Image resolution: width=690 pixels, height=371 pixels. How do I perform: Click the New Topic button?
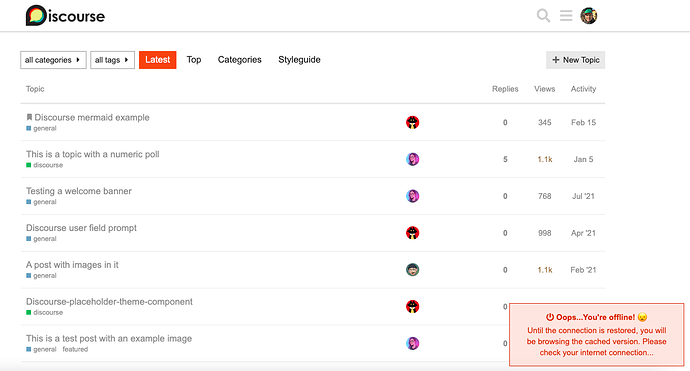[576, 60]
